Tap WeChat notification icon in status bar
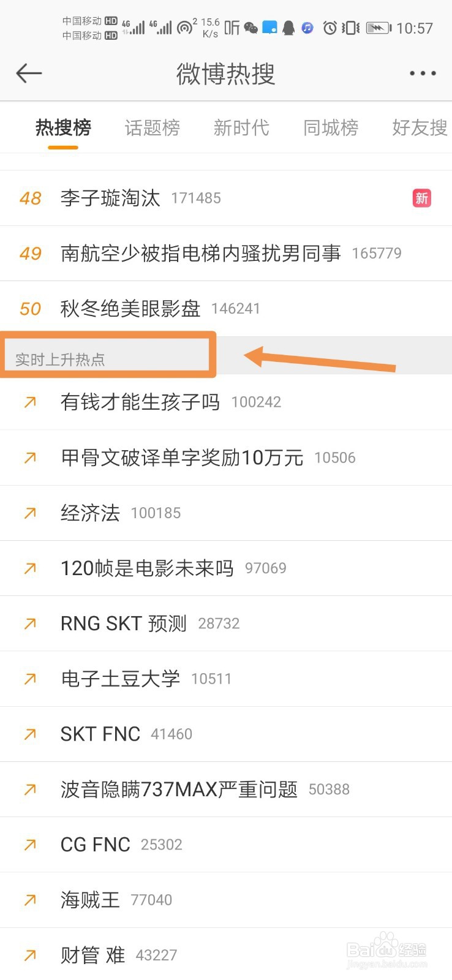The image size is (452, 980). coord(251,28)
